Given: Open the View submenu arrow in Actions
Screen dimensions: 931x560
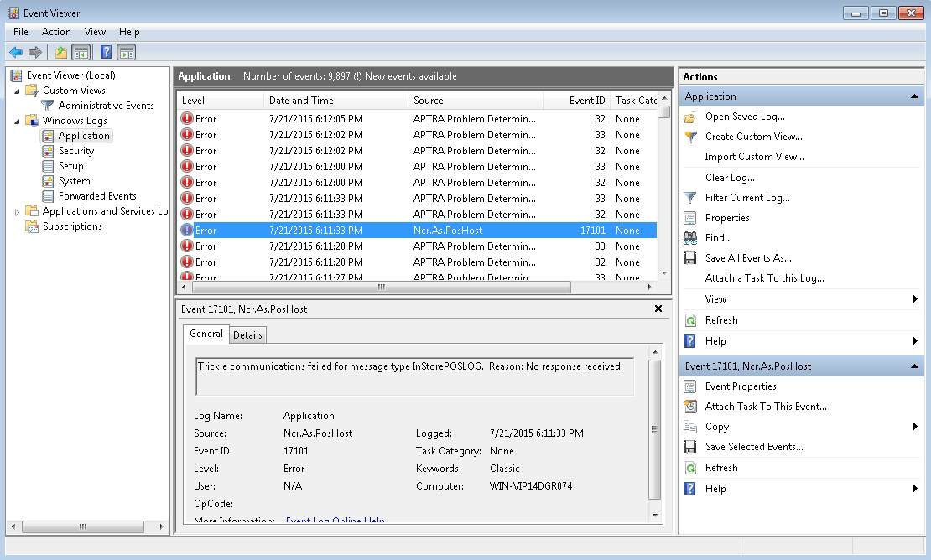Looking at the screenshot, I should [x=914, y=299].
